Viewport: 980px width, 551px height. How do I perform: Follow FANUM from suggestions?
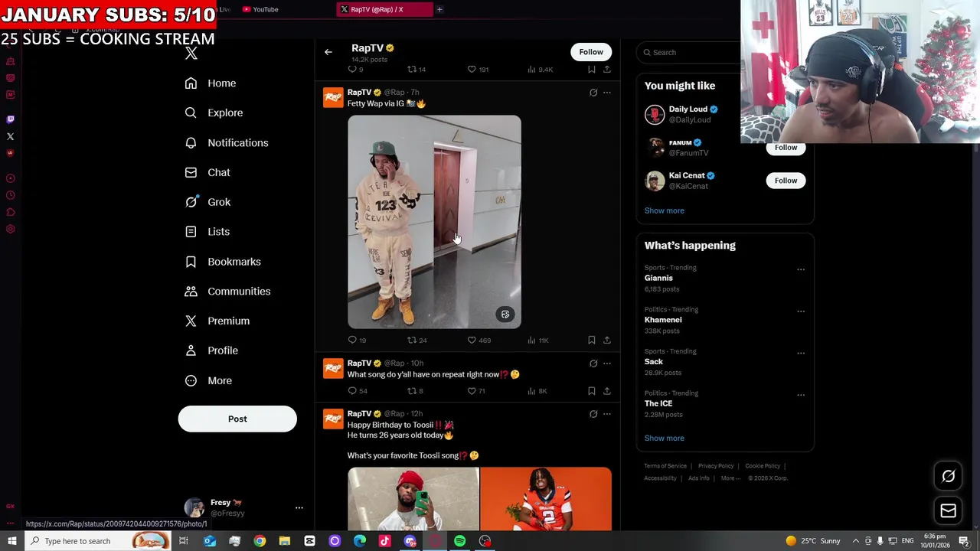pyautogui.click(x=786, y=148)
